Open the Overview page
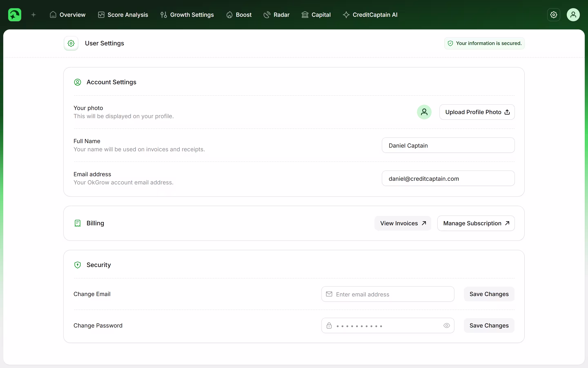588x368 pixels. [x=68, y=15]
